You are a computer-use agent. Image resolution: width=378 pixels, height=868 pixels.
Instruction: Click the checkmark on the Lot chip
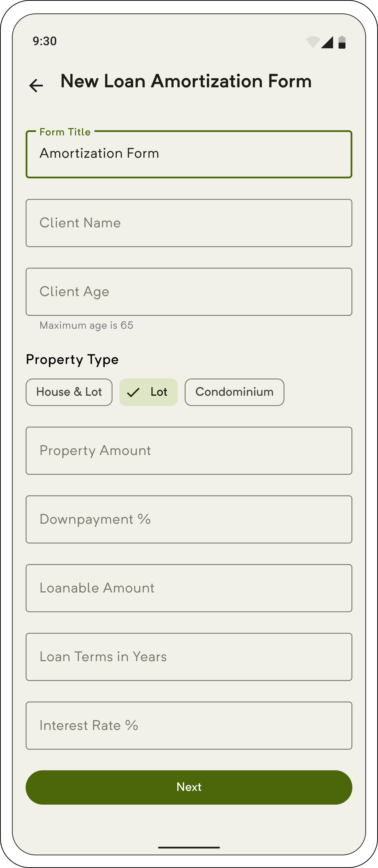click(x=133, y=392)
